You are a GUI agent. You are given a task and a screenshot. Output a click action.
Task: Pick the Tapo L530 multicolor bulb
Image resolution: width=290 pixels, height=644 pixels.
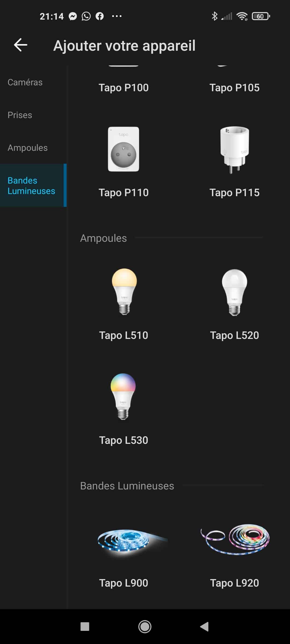click(x=123, y=397)
